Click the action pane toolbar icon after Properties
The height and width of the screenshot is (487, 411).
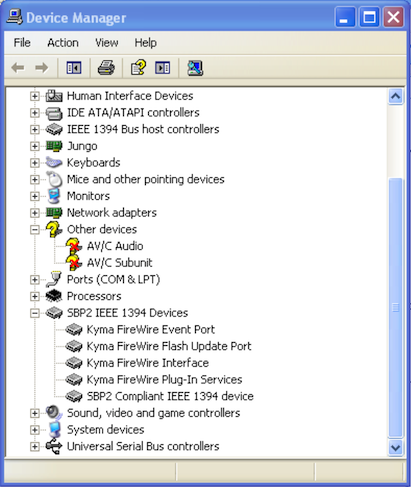coord(163,68)
